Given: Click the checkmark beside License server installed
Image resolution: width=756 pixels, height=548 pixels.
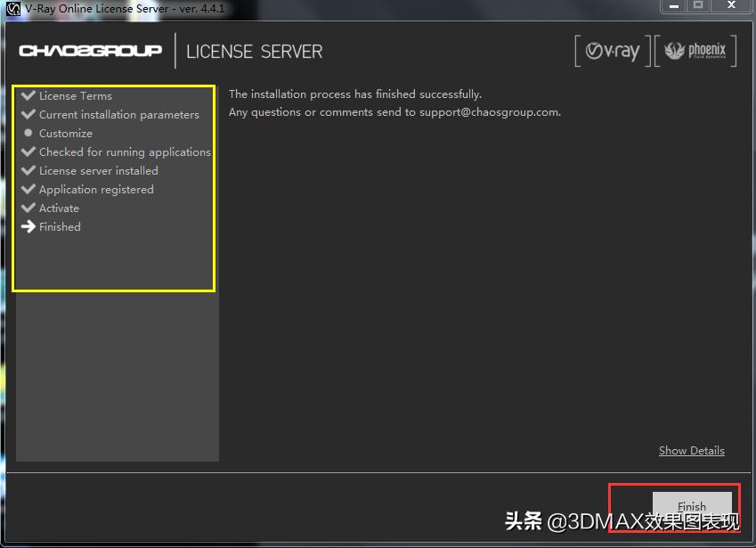Looking at the screenshot, I should [28, 170].
